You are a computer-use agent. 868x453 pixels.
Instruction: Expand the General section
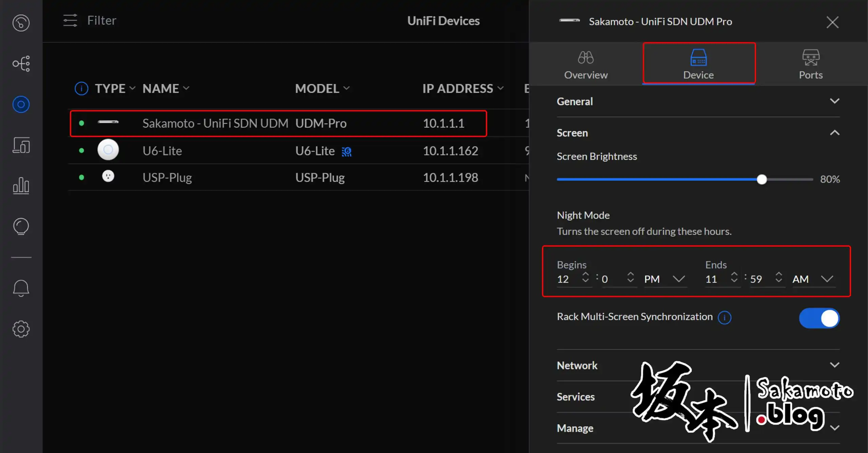(834, 101)
